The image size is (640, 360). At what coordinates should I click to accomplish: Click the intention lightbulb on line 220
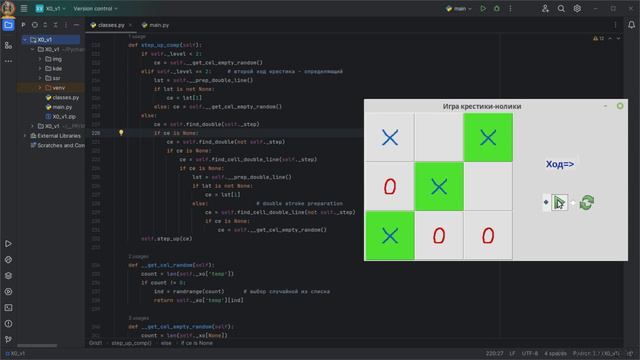point(121,133)
